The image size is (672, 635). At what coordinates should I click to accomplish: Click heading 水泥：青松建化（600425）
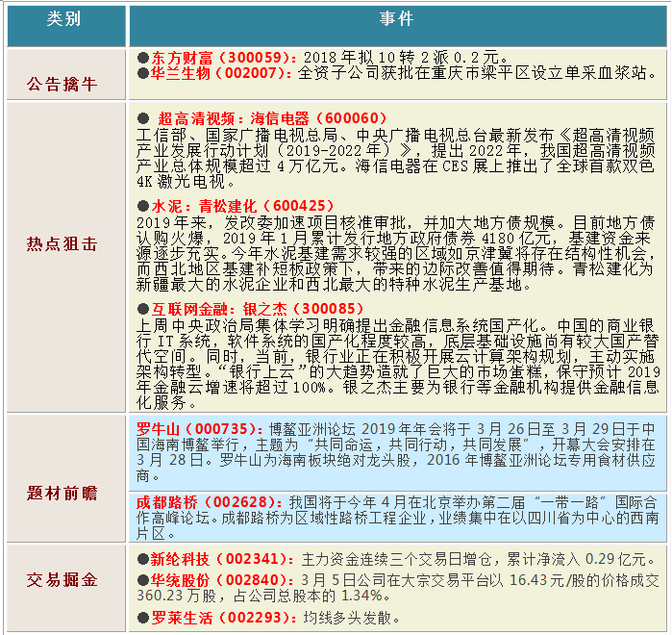[242, 206]
